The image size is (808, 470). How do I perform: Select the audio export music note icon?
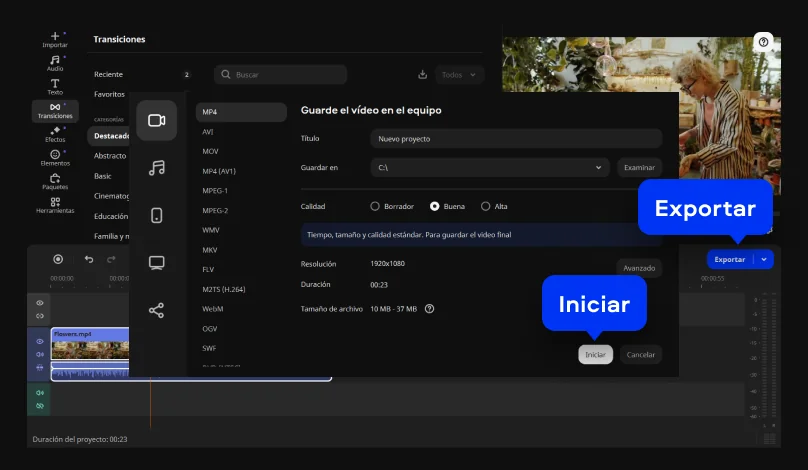point(157,168)
